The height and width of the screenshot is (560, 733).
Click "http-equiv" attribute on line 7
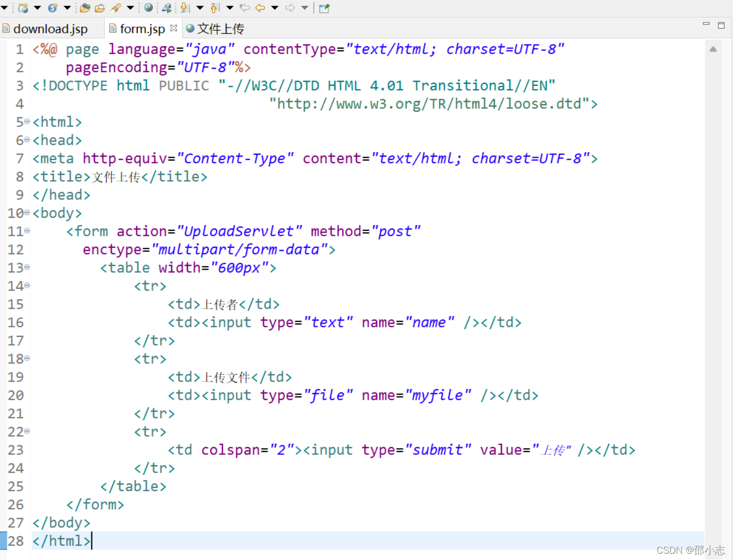[x=125, y=158]
